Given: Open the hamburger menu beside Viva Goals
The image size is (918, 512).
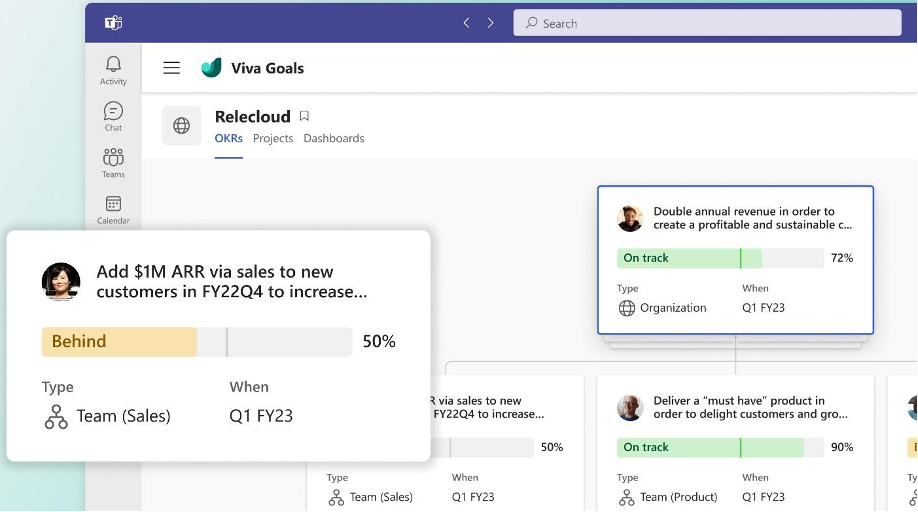Looking at the screenshot, I should 172,68.
